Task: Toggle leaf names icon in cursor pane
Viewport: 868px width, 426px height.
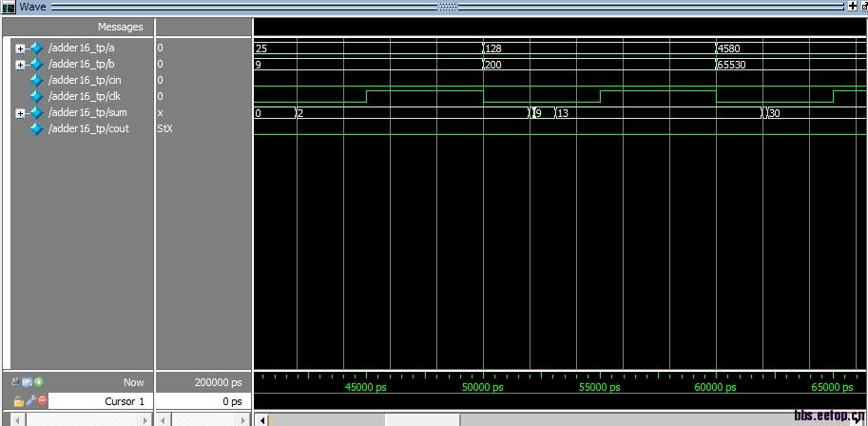Action: [x=16, y=381]
